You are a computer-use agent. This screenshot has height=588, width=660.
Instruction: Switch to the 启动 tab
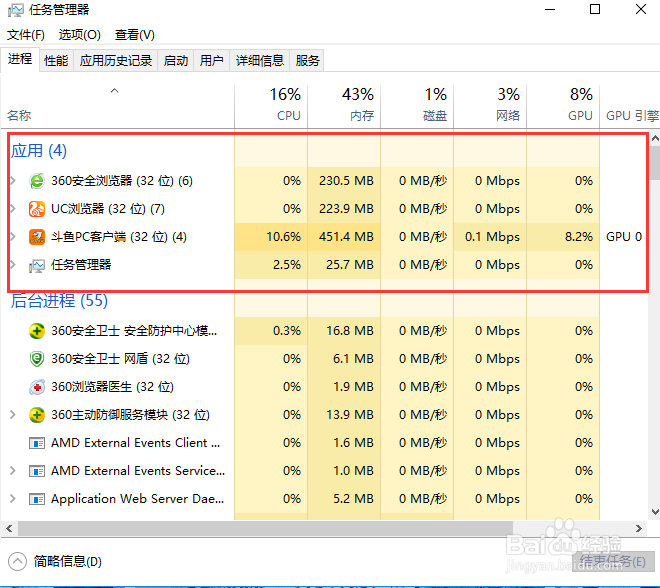coord(176,61)
